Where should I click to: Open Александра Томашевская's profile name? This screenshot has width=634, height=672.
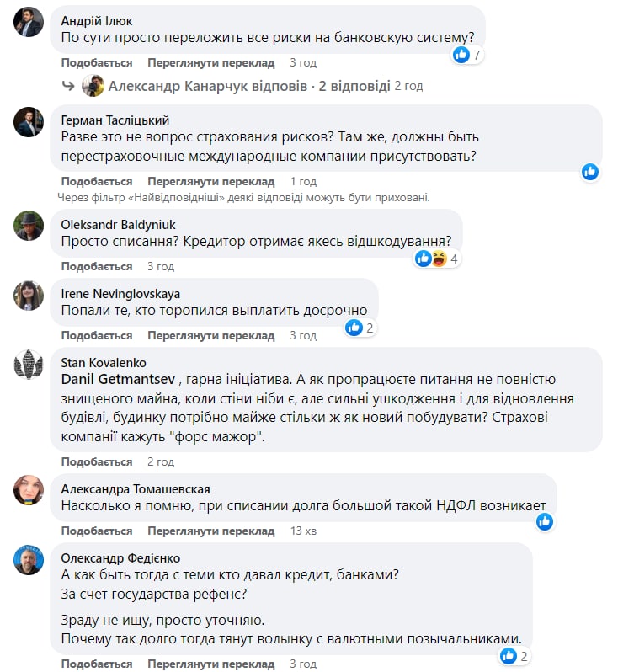136,488
